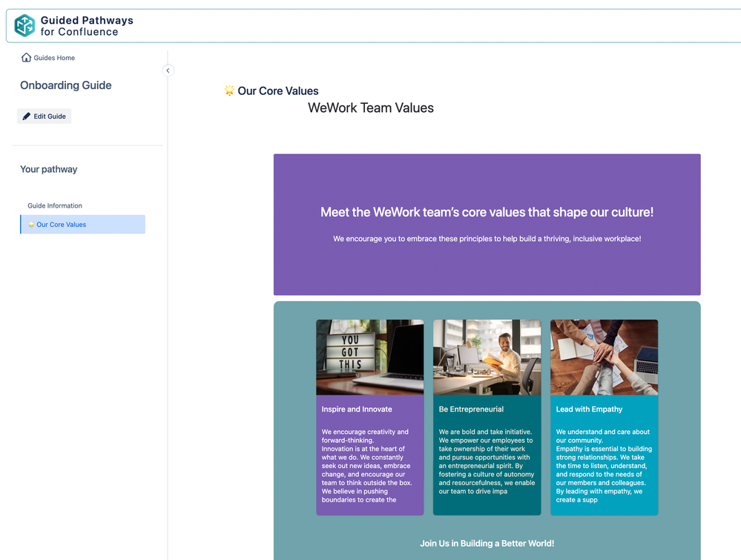Click the Lead with Empathy card title
Viewport: 741px width, 560px height.
coord(589,409)
